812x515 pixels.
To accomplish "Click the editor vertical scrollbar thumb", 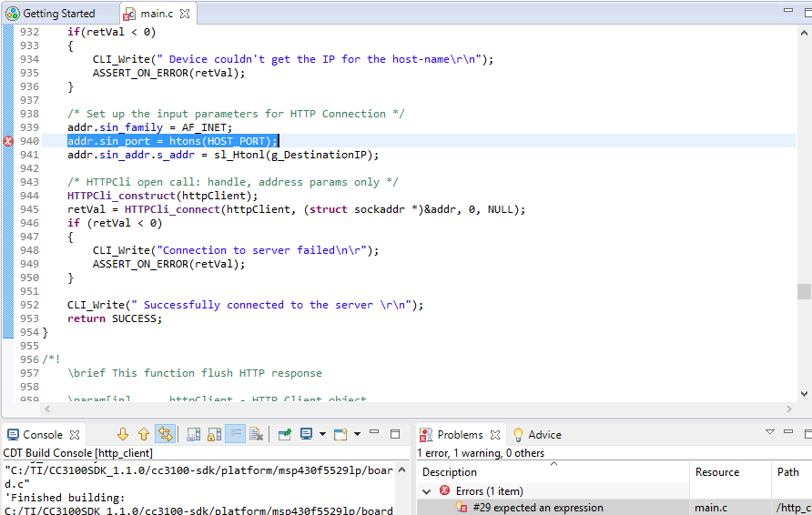I will tap(804, 291).
